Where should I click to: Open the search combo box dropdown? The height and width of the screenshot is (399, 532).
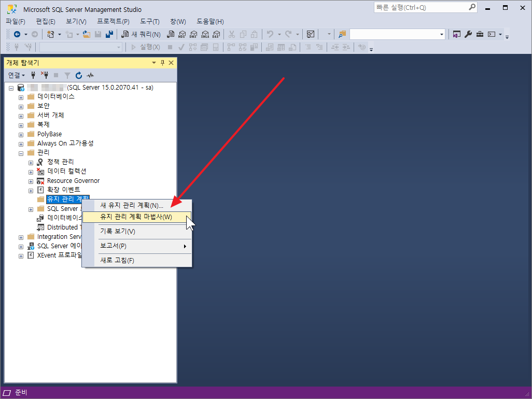coord(441,34)
